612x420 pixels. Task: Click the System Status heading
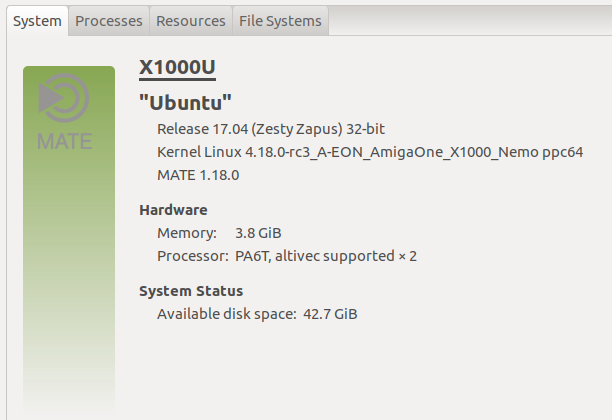click(x=190, y=291)
